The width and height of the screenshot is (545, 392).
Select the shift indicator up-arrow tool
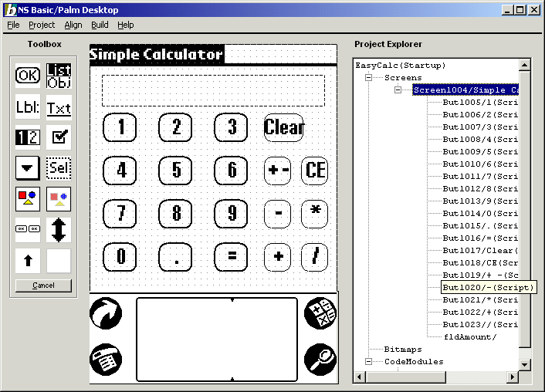coord(28,261)
